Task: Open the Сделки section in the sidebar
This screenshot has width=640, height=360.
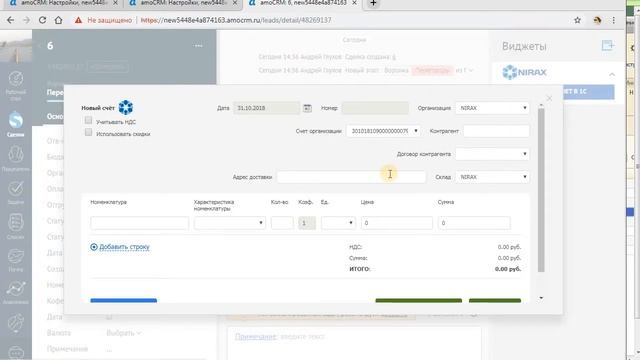Action: (16, 124)
